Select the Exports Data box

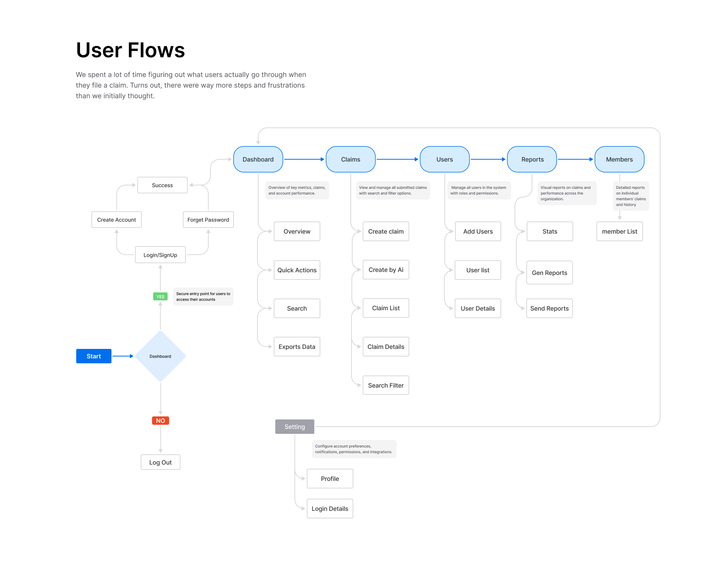297,347
